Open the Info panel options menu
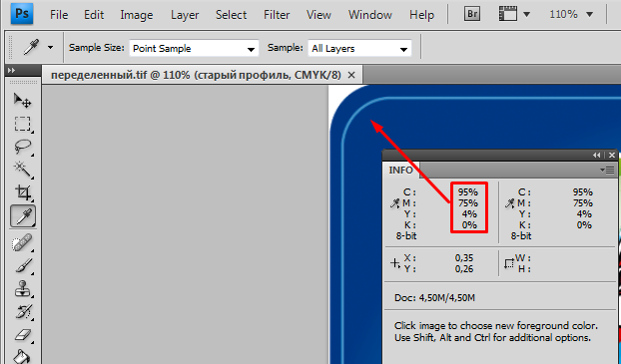 tap(607, 171)
